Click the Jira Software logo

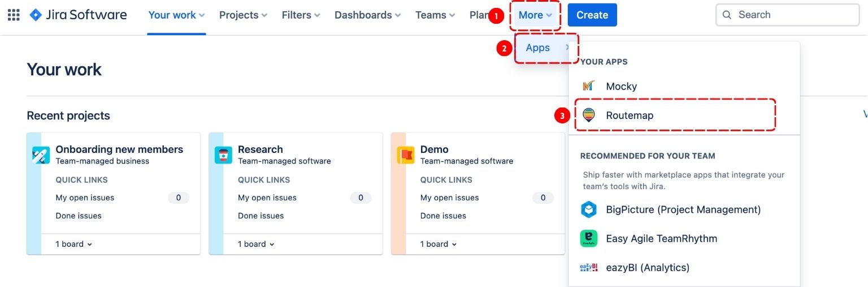[x=78, y=15]
